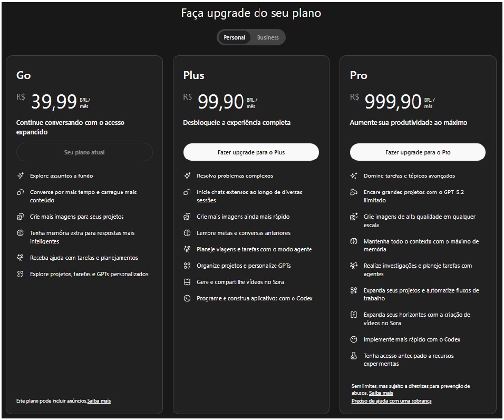Viewport: 504px width, 420px height.
Task: Click the Seu plano atual button
Action: click(84, 152)
